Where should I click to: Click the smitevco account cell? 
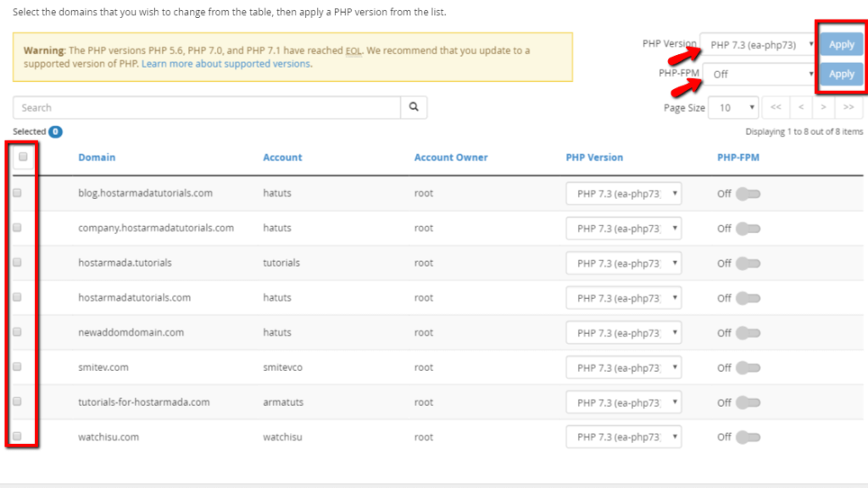pyautogui.click(x=283, y=368)
